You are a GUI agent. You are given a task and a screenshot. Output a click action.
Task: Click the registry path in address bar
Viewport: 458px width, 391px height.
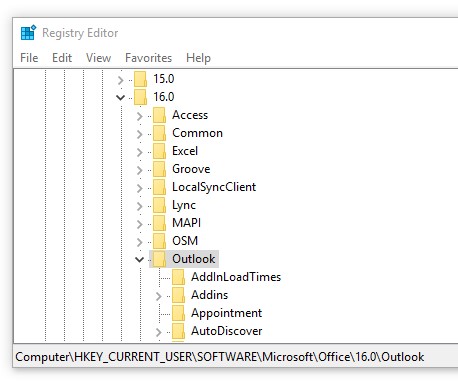click(x=220, y=357)
